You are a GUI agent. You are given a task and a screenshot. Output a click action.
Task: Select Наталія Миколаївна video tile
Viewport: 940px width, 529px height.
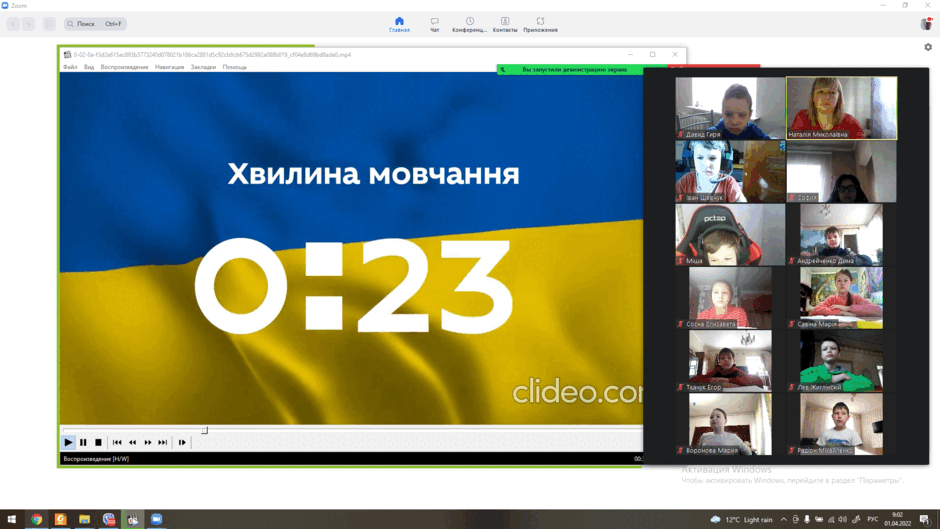click(842, 108)
